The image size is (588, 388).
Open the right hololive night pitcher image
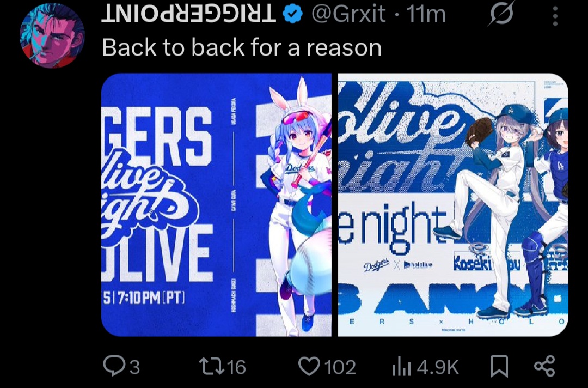coord(453,205)
